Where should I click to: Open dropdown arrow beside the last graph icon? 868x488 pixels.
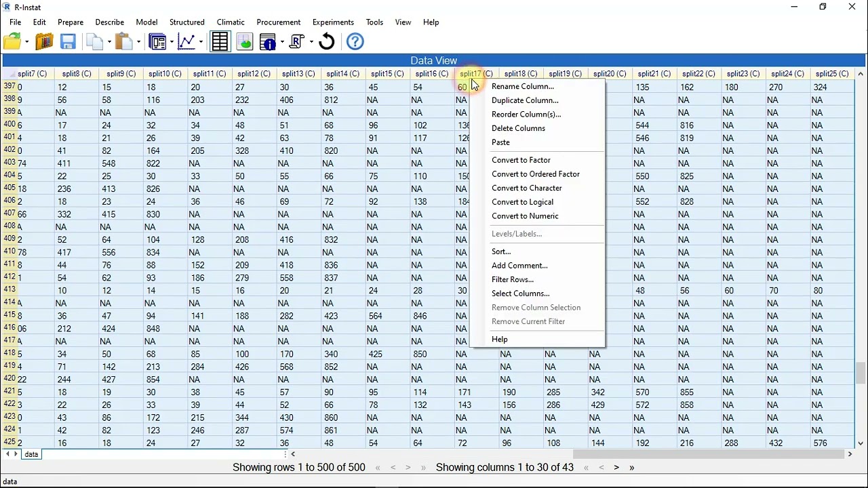click(x=201, y=43)
